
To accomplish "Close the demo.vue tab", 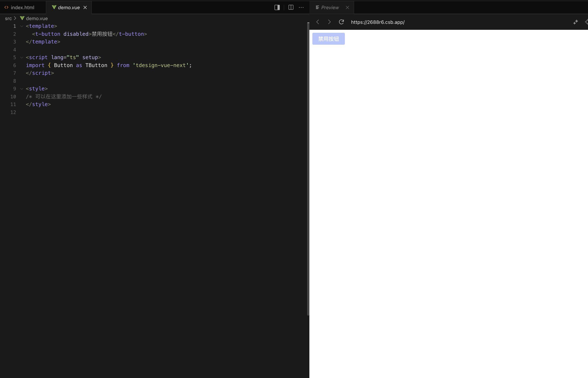I will (x=85, y=7).
